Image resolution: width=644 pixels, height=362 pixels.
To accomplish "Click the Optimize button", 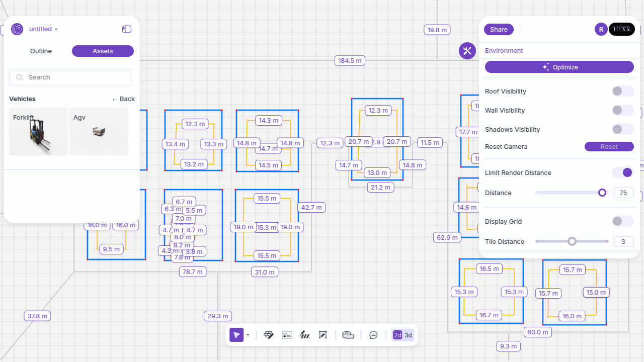I will [559, 67].
